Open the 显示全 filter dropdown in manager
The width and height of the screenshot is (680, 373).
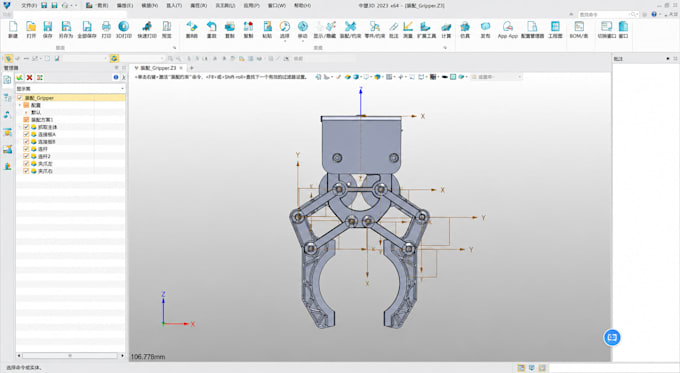(71, 88)
